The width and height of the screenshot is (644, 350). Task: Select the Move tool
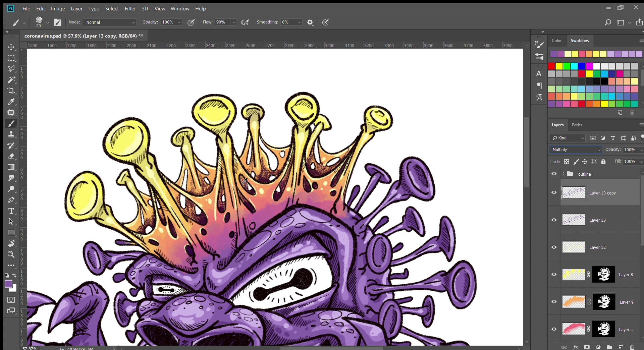[x=11, y=47]
